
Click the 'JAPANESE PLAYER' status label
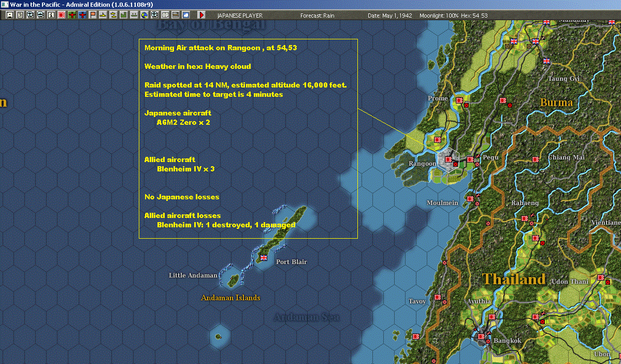(x=240, y=16)
